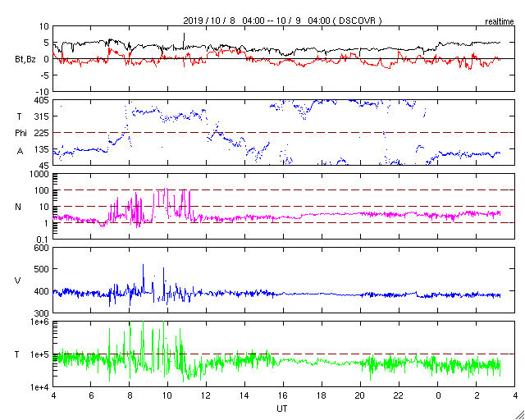The width and height of the screenshot is (525, 420).
Task: Click the 5 tick on the Bt,Bz axis
Action: [x=46, y=43]
